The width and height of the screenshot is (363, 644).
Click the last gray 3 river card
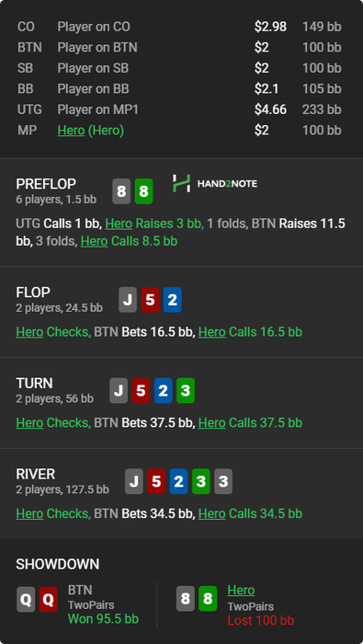pyautogui.click(x=223, y=481)
